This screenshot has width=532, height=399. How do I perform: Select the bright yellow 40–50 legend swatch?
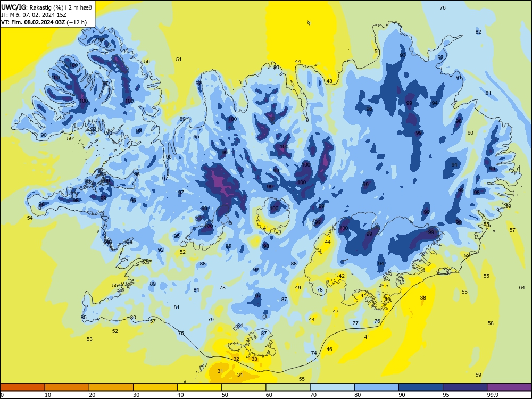tap(199, 387)
